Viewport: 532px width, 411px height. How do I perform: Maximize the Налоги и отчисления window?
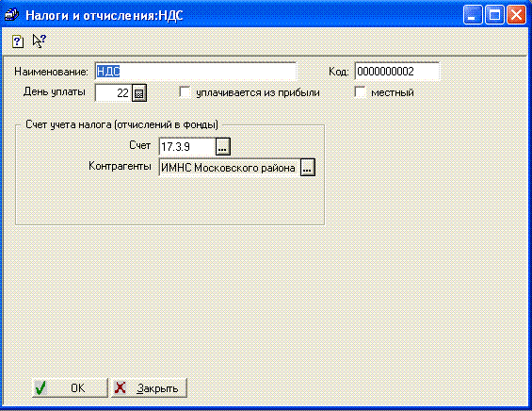point(494,15)
